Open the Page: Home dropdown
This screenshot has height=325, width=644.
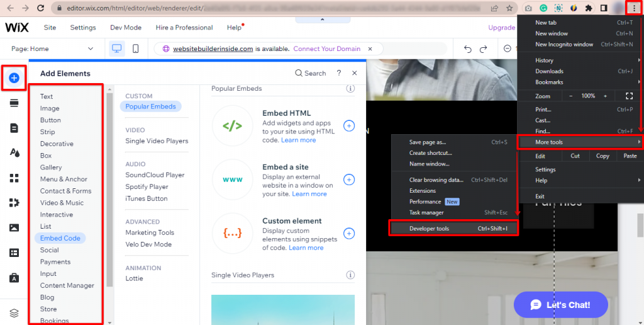coord(53,48)
